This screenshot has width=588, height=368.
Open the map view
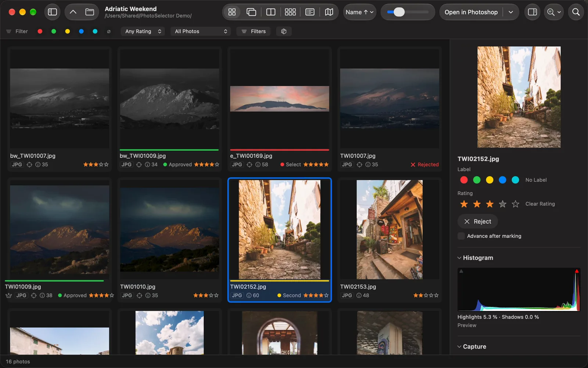(329, 12)
